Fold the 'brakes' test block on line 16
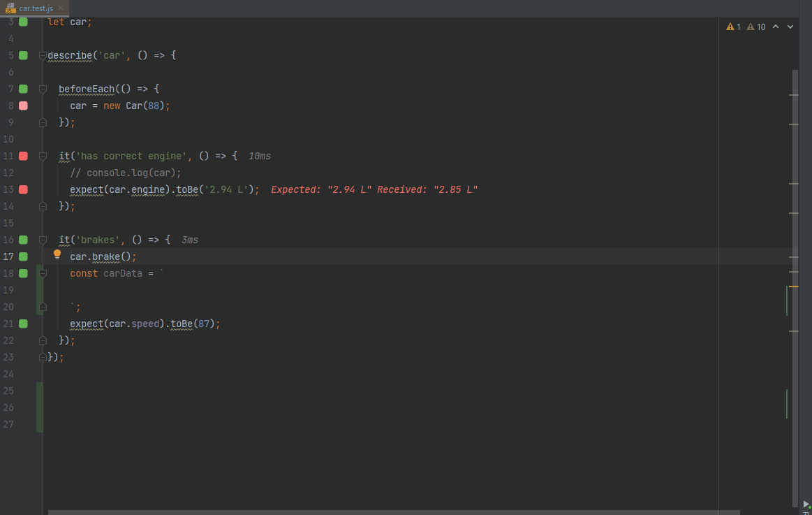The width and height of the screenshot is (812, 515). pos(43,240)
